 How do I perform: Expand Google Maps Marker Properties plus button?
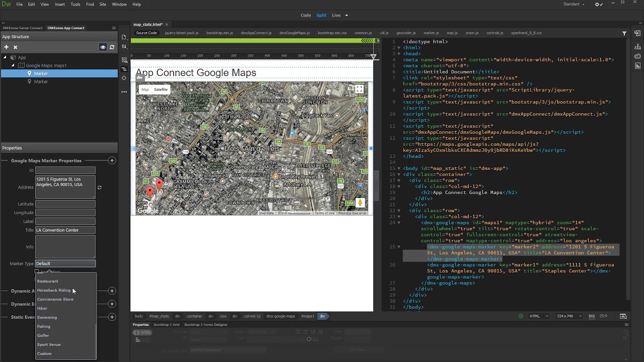click(x=112, y=160)
